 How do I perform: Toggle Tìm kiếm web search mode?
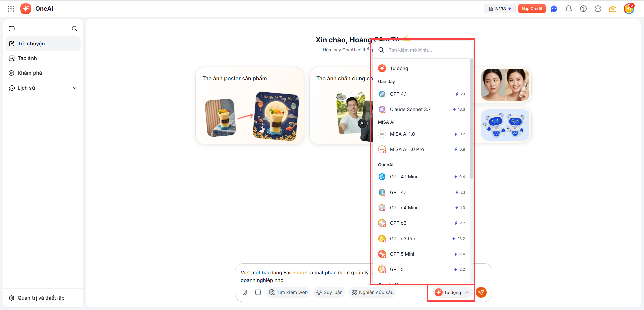click(x=288, y=292)
